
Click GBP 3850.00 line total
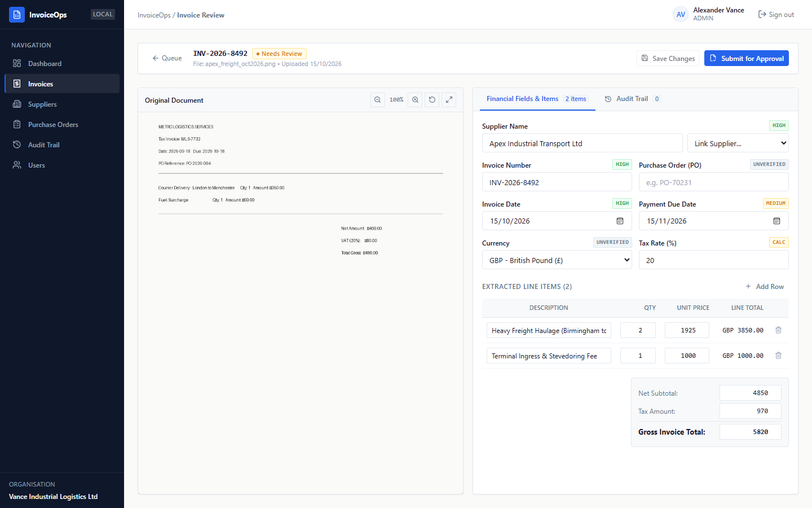(743, 330)
